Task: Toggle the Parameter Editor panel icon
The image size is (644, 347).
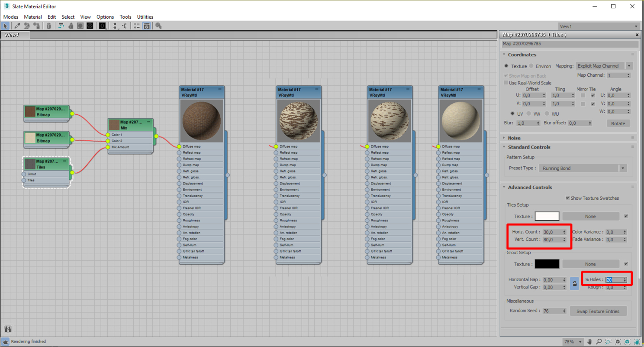Action: (x=147, y=26)
